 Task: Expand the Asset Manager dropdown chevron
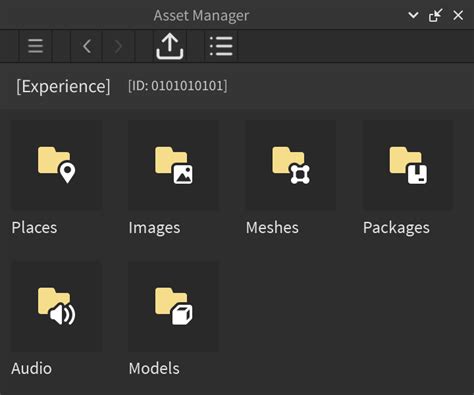coord(413,15)
